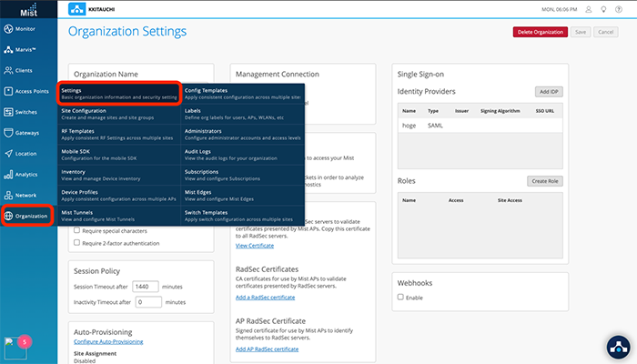Viewport: 637px width, 364px height.
Task: Click the Session Timeout minutes field
Action: (x=148, y=286)
